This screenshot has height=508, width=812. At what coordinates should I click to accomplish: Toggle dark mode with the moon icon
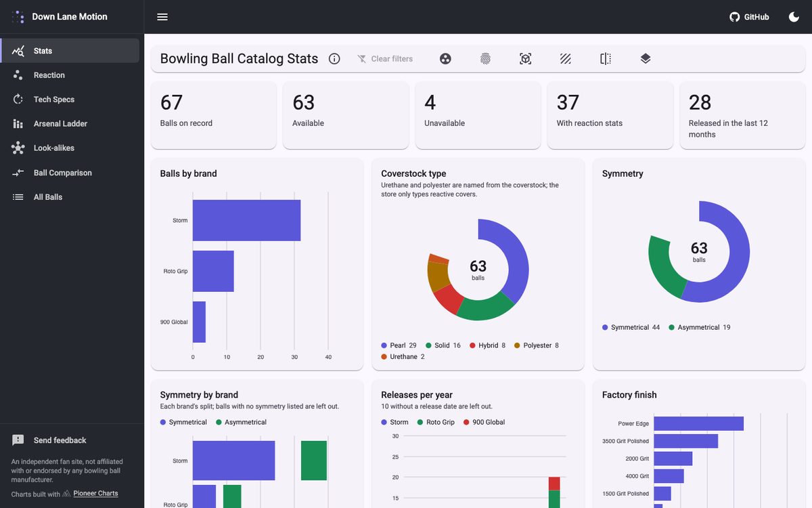point(794,17)
